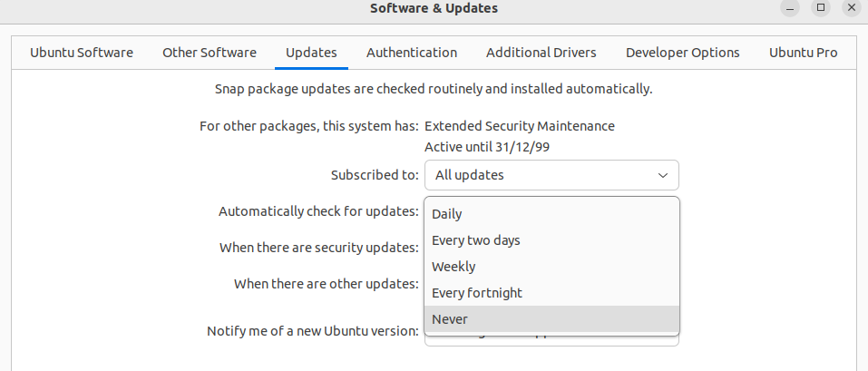The image size is (868, 371).
Task: Switch to the Other Software tab
Action: pos(210,53)
